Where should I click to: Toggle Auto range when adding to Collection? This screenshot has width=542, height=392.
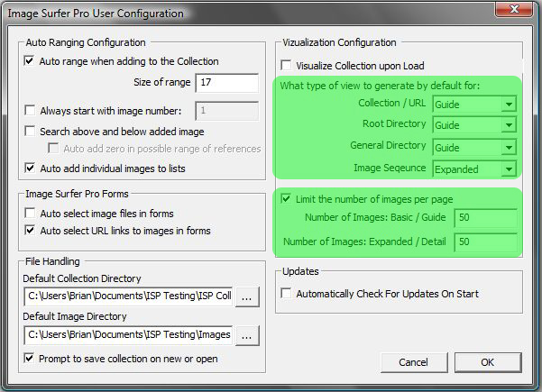30,61
